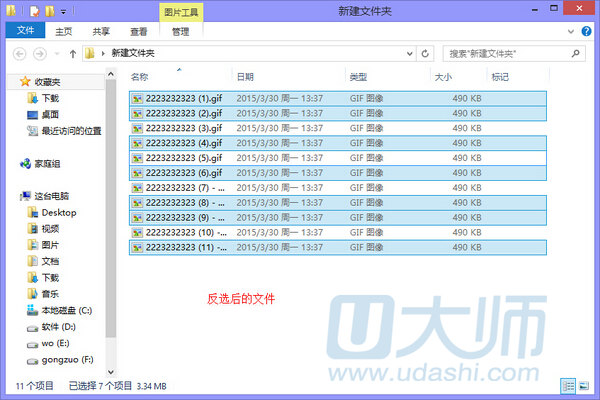Select file 2223232323 (6).gif
This screenshot has width=600, height=400.
pyautogui.click(x=338, y=173)
